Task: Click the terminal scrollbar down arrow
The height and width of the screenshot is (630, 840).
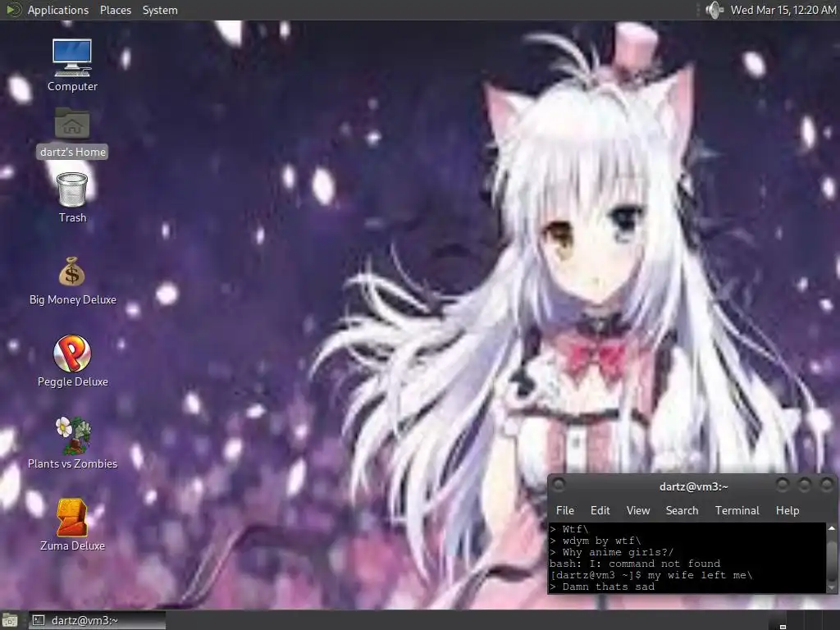Action: click(x=832, y=587)
